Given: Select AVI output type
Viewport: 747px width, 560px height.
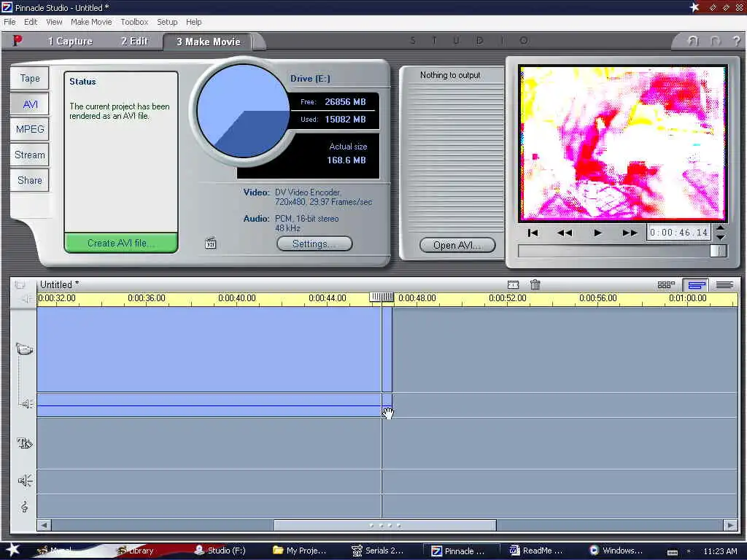Looking at the screenshot, I should [29, 104].
